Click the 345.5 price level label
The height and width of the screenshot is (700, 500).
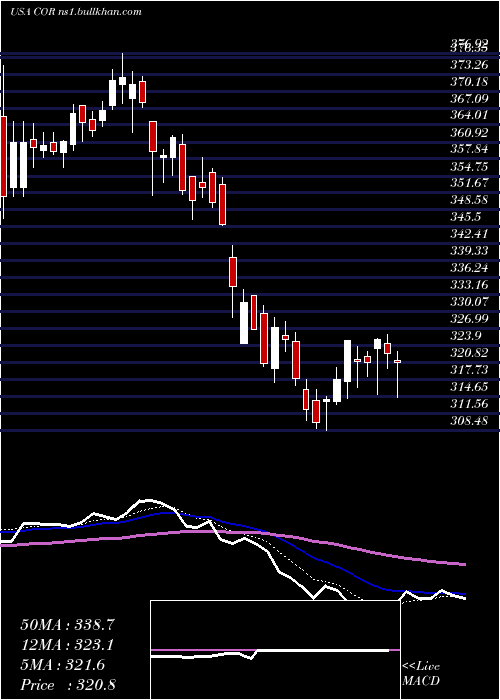point(466,216)
